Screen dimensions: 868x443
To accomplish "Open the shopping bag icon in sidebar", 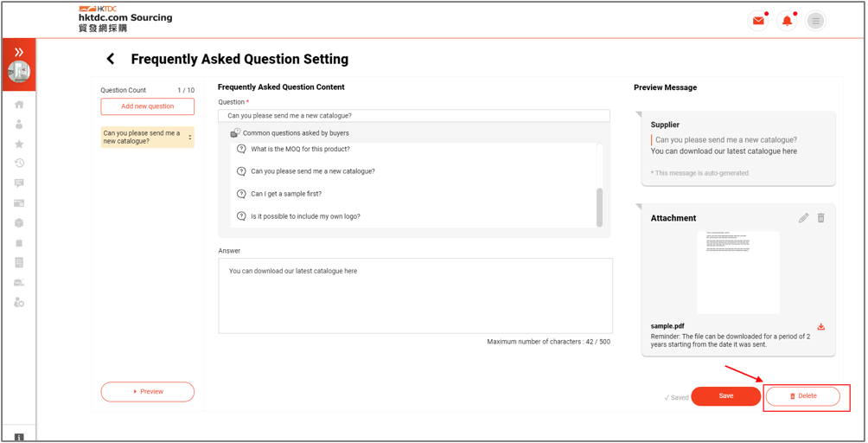I will pos(19,242).
